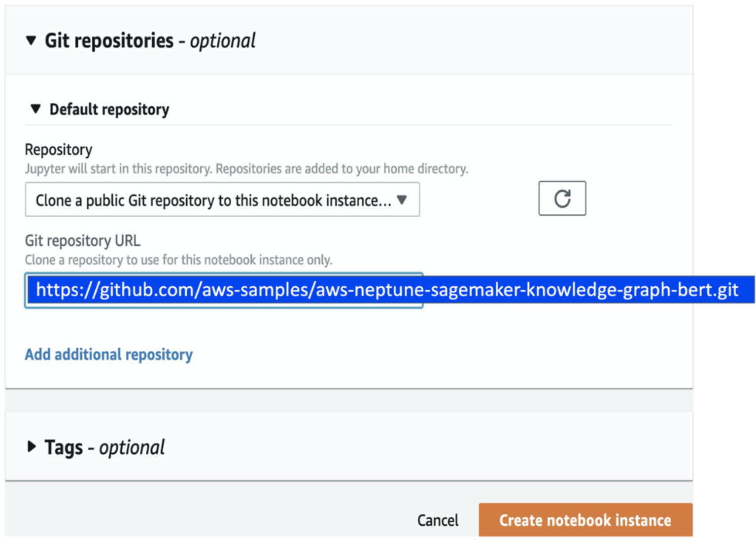Viewport: 756px width, 540px height.
Task: Click the Clone a repository help text
Action: click(x=179, y=260)
